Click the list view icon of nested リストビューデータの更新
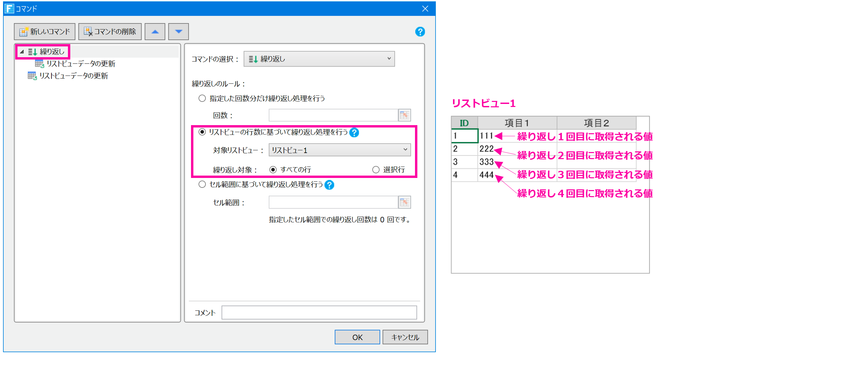Viewport: 868px width, 369px height. click(x=39, y=64)
